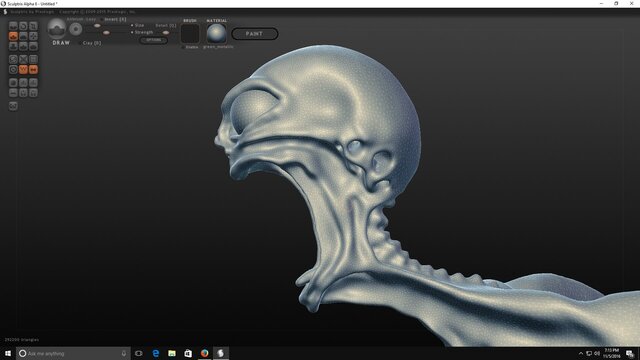Open the BRUSH texture slot
Image resolution: width=640 pixels, height=360 pixels.
[190, 33]
